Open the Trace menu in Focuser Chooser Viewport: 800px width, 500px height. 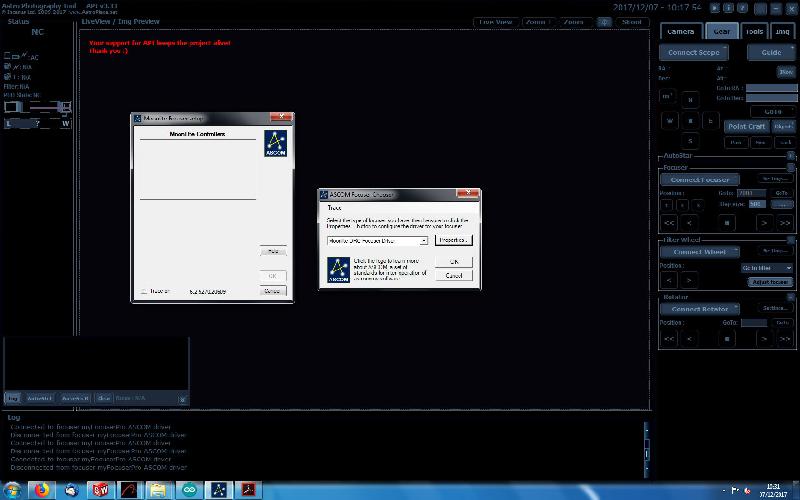click(x=334, y=208)
